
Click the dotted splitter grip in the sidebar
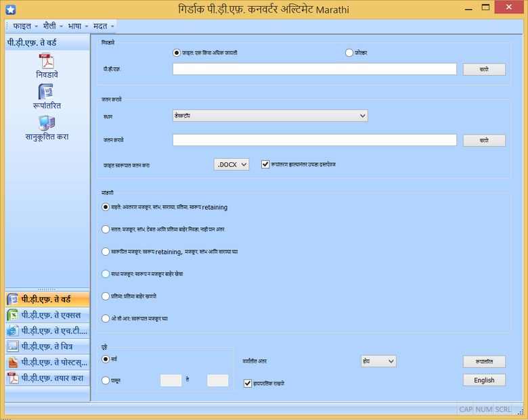coord(47,289)
